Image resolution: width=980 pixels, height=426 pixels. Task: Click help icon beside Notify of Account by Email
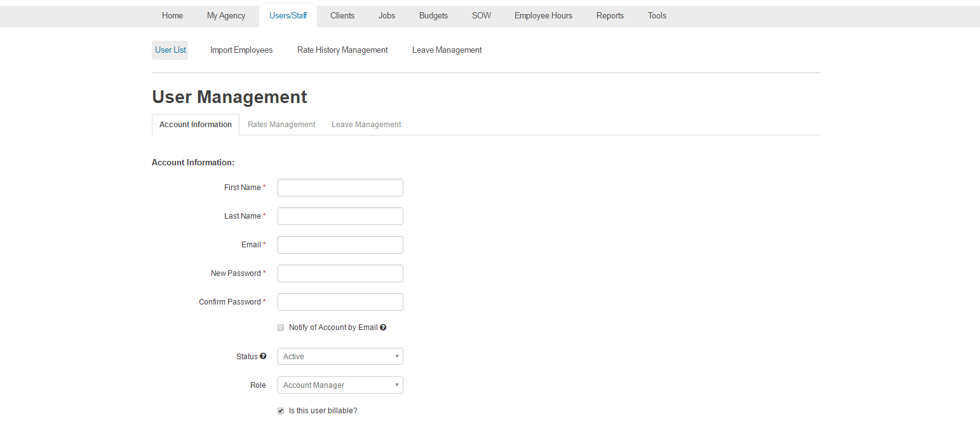383,327
